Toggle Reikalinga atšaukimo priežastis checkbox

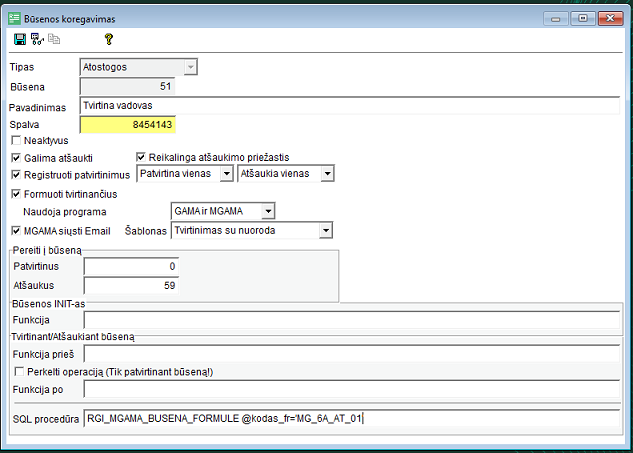click(x=141, y=158)
